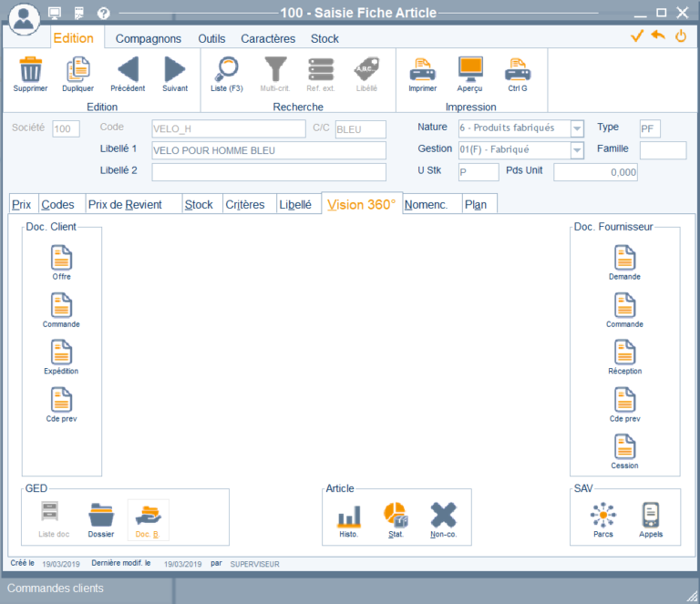This screenshot has height=604, width=700.
Task: Click the orange undo arrow
Action: [658, 35]
